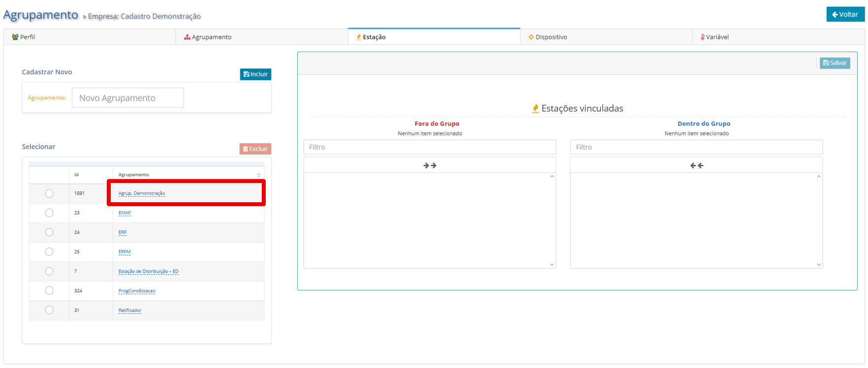Viewport: 868px width, 368px height.
Task: Go back with the Voltar arrow button
Action: [x=845, y=14]
